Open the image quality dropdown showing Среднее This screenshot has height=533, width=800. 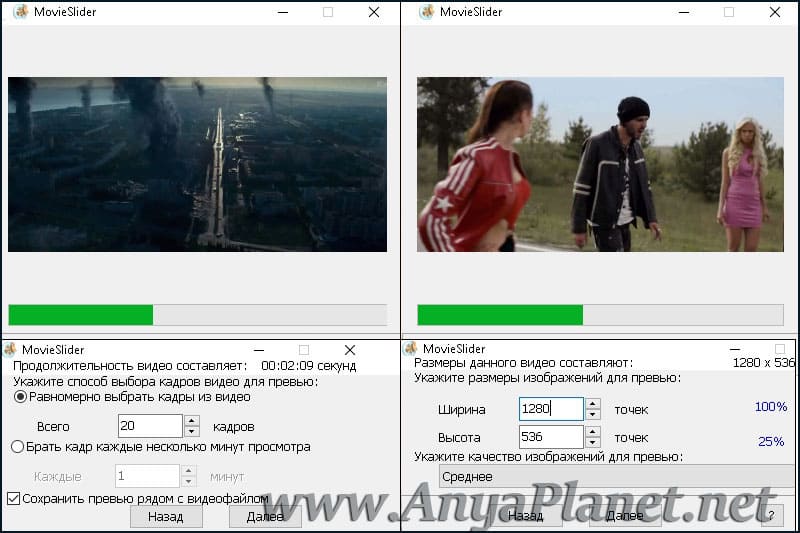pyautogui.click(x=616, y=476)
